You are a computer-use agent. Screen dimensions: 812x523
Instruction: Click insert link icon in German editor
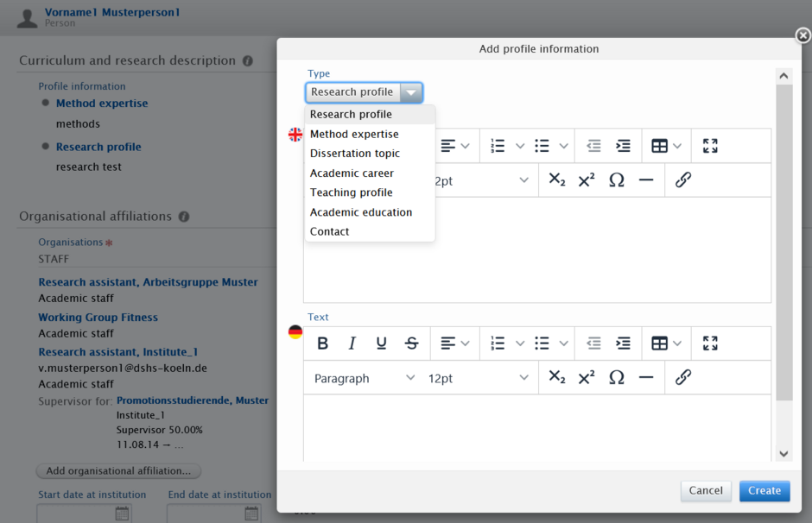[x=683, y=377]
